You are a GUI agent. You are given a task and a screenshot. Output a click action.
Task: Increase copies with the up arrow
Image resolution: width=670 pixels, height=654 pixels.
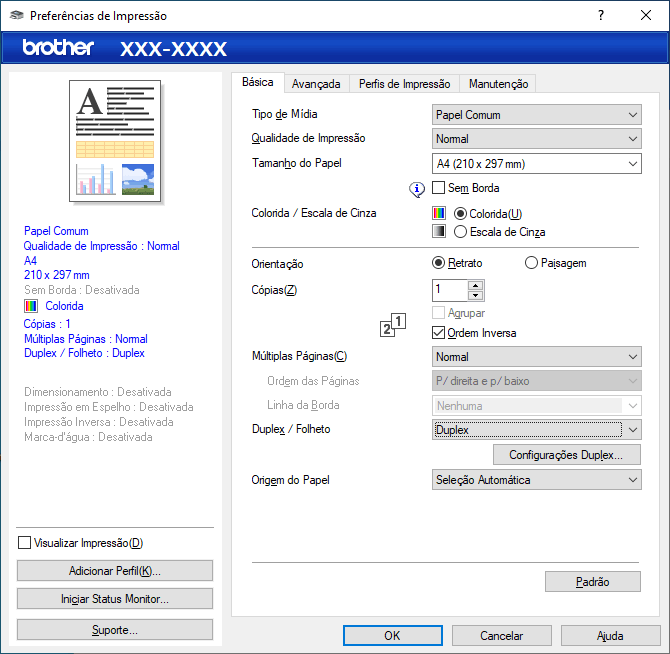point(475,285)
